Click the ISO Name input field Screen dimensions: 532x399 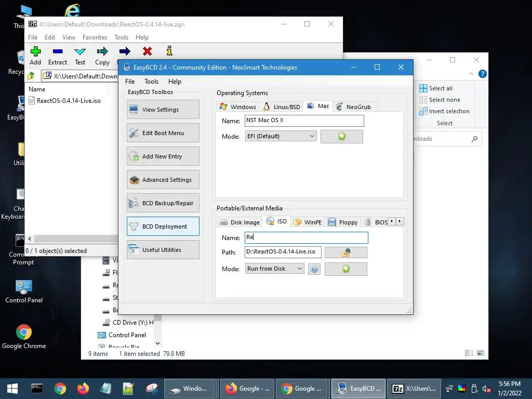[x=307, y=237]
